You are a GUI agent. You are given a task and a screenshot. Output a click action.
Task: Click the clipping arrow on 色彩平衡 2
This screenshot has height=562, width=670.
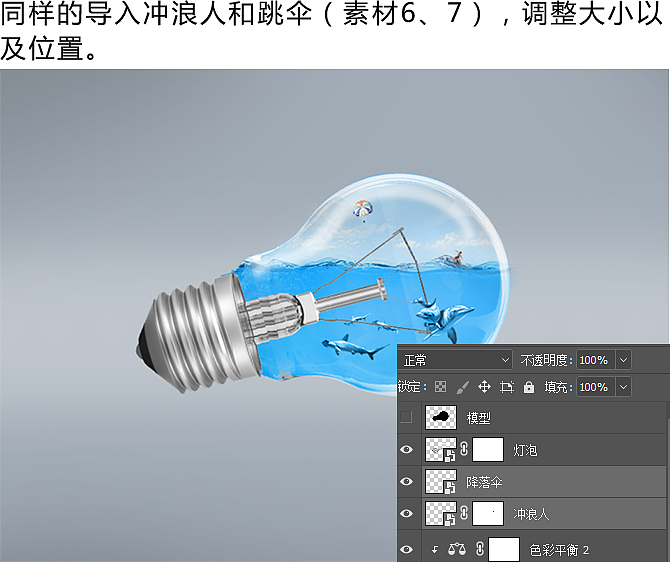point(435,550)
